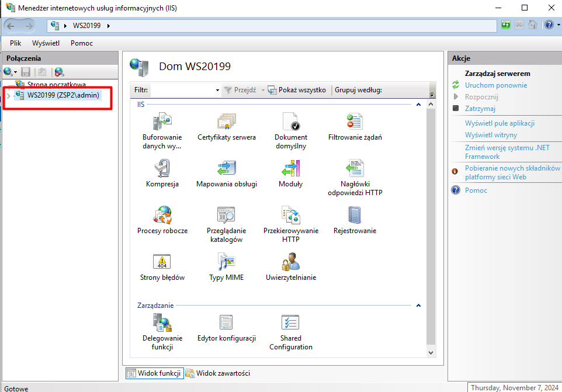562x392 pixels.
Task: Open the Moduły feature icon
Action: [x=290, y=168]
